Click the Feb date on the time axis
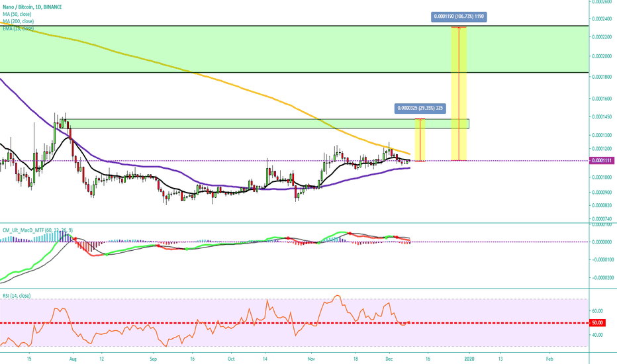The height and width of the screenshot is (364, 617). pyautogui.click(x=549, y=359)
